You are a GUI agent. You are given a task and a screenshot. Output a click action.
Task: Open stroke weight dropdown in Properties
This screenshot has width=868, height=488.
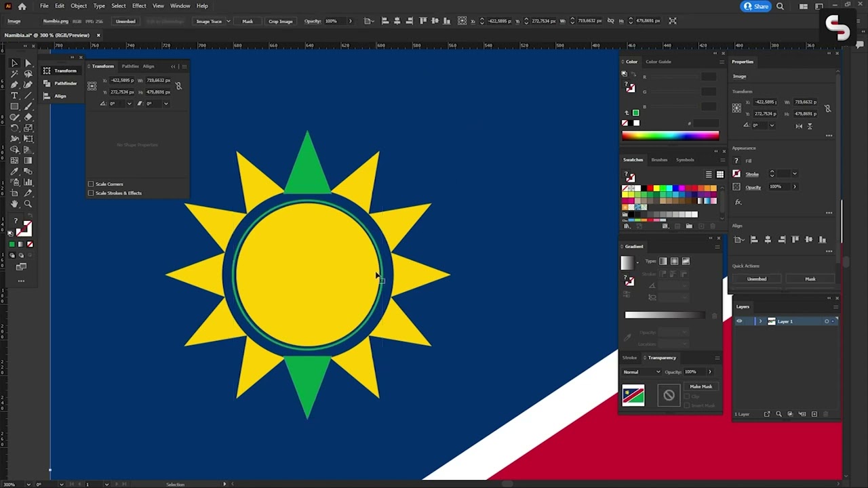tap(794, 174)
